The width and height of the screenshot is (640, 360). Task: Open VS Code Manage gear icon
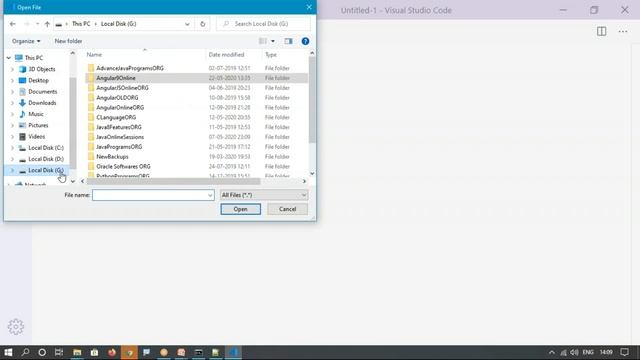click(x=16, y=327)
